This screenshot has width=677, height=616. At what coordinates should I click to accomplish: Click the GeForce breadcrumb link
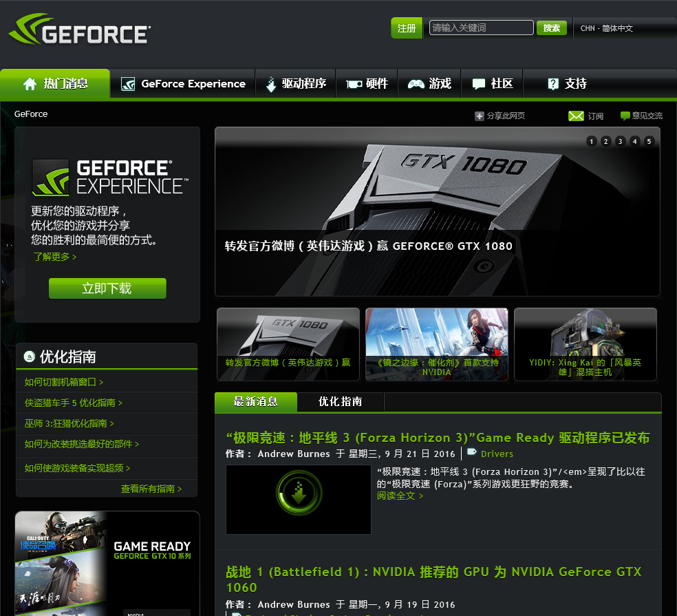point(31,114)
